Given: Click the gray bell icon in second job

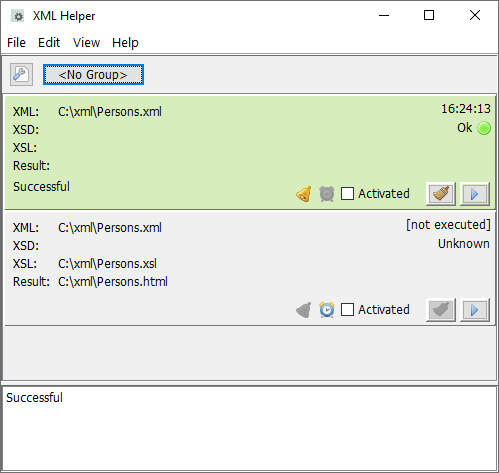Looking at the screenshot, I should 304,310.
